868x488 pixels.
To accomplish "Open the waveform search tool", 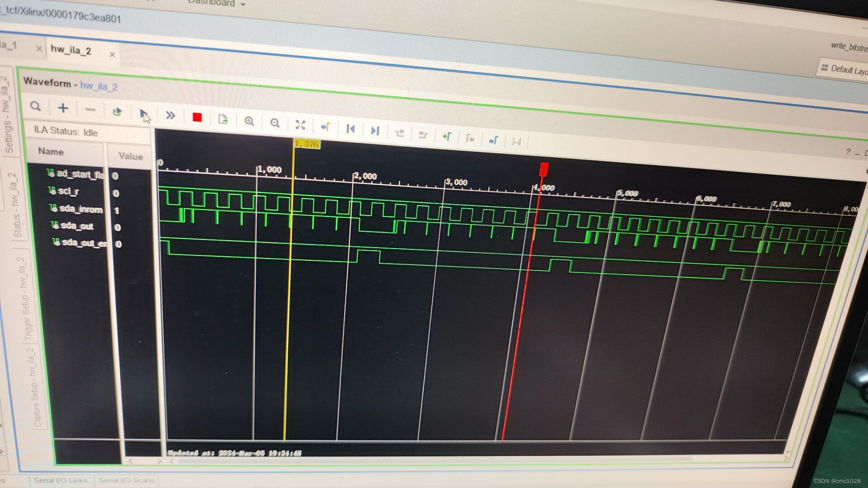I will [36, 107].
